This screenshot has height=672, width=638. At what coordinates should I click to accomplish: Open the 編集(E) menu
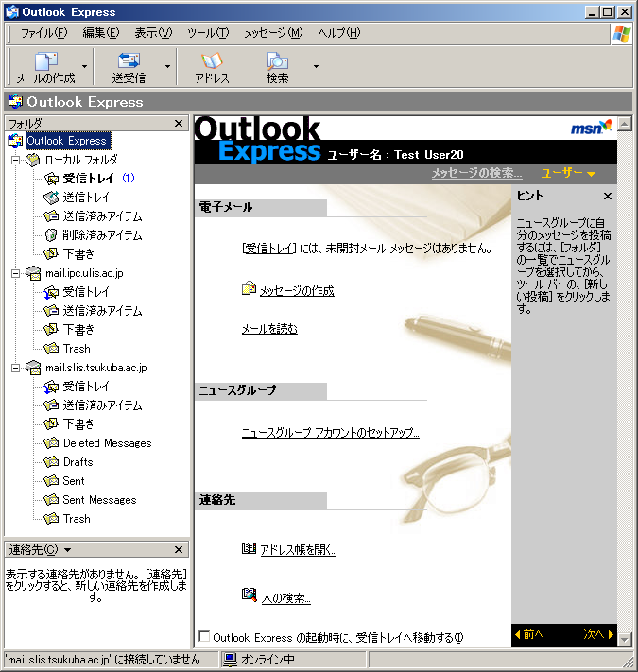pos(101,33)
